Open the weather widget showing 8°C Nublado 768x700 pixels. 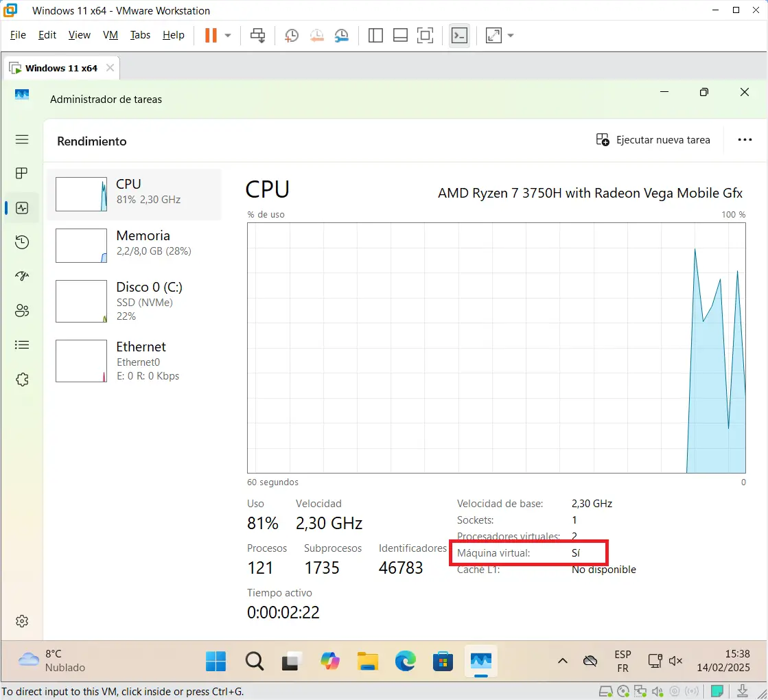[x=52, y=661]
